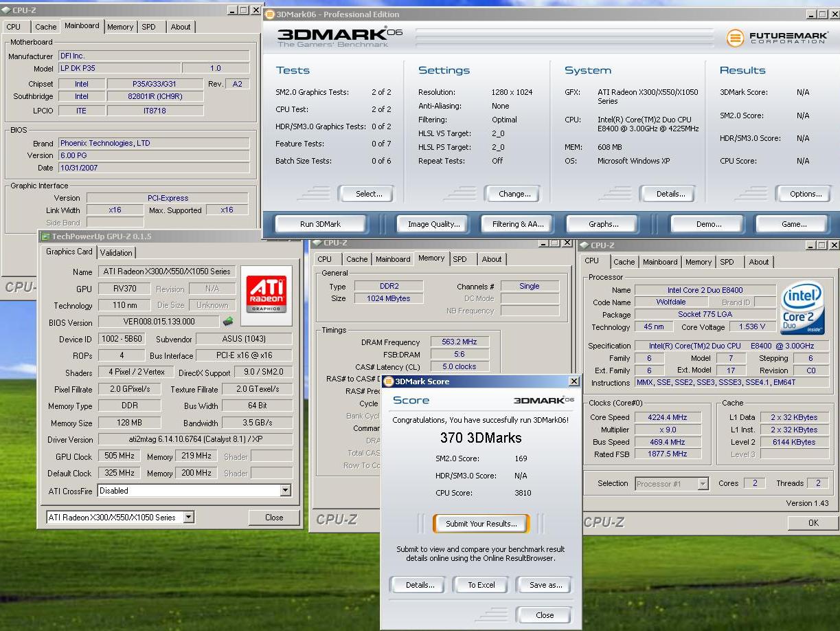This screenshot has height=631, width=840.
Task: Click OK in the processor CPU-Z window
Action: tap(813, 523)
